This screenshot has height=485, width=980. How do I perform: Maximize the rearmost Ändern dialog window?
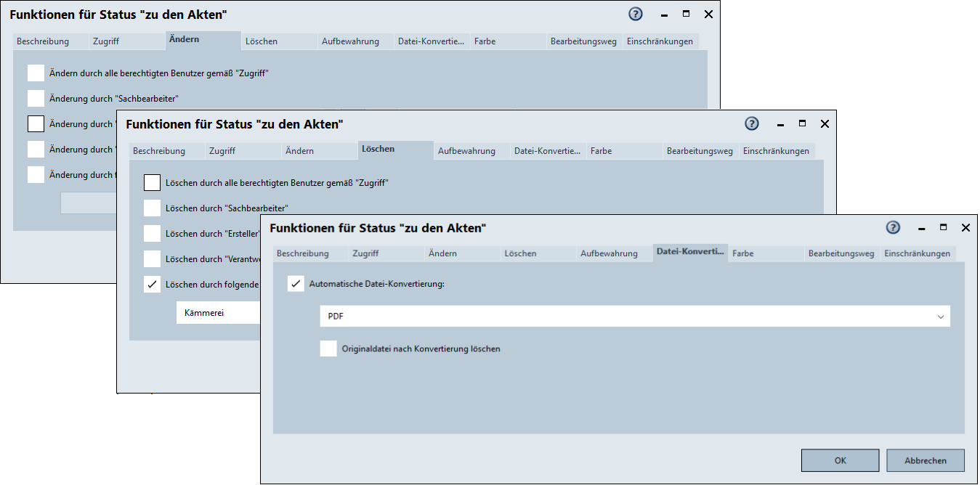(x=686, y=15)
